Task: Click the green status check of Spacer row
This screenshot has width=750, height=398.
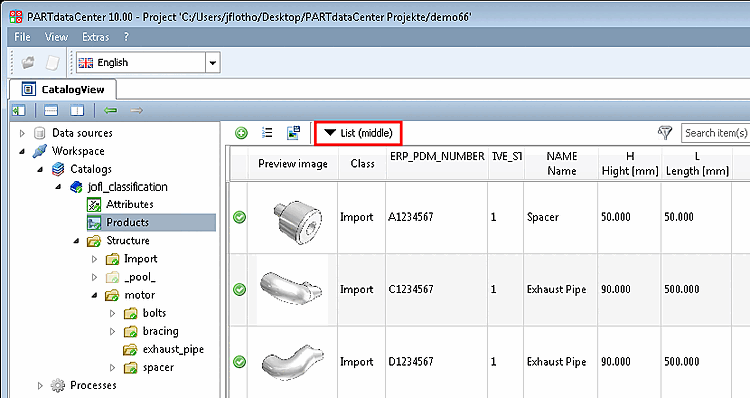Action: click(x=239, y=217)
